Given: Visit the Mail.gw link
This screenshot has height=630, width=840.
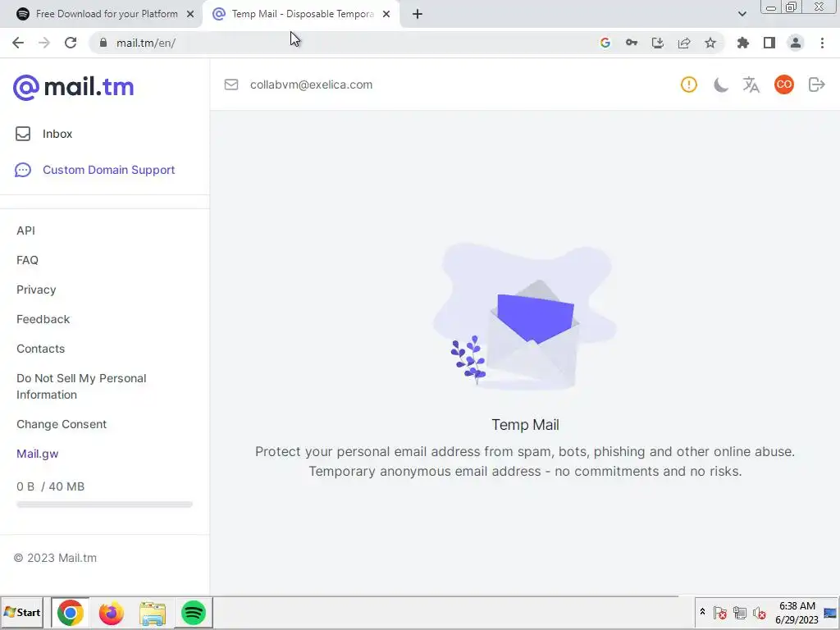Looking at the screenshot, I should pos(38,453).
